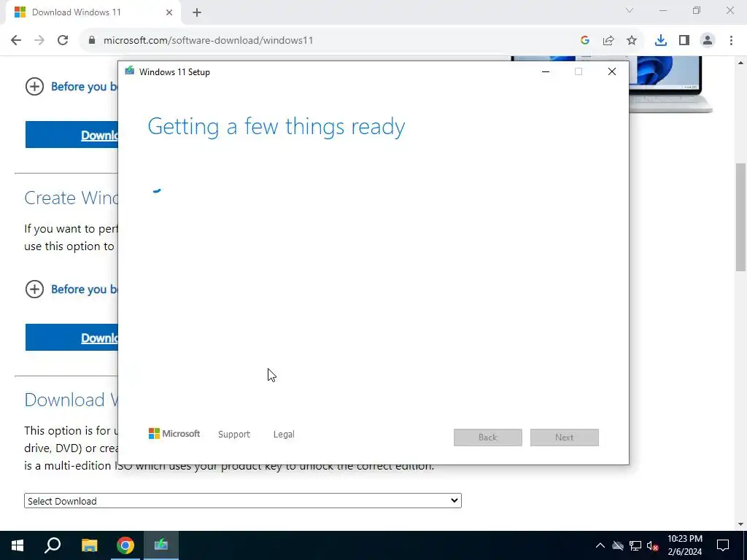
Task: Click the upper blue Download button
Action: pyautogui.click(x=71, y=135)
